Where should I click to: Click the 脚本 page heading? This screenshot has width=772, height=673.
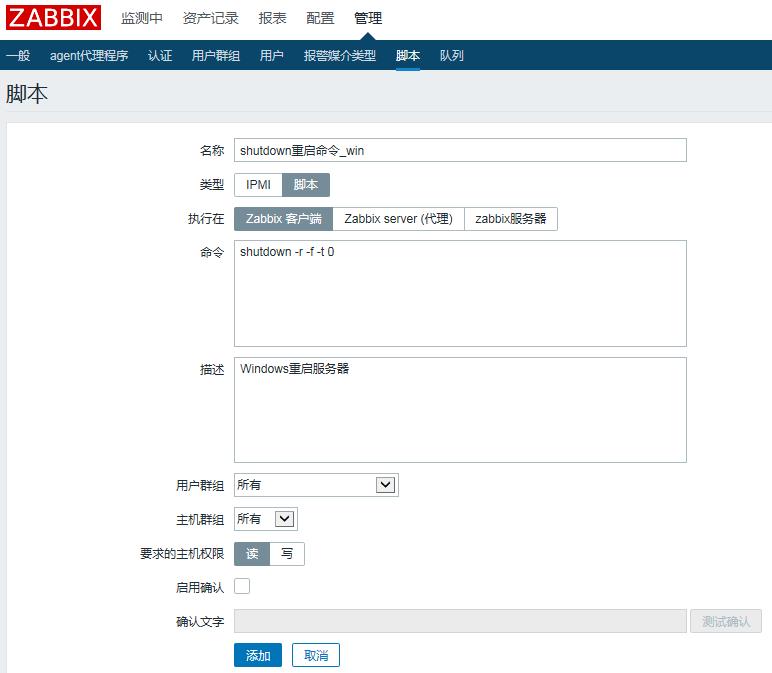point(27,94)
